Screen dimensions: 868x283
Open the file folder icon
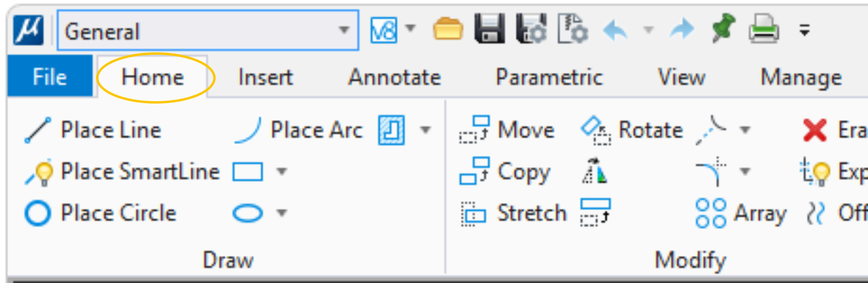click(448, 30)
